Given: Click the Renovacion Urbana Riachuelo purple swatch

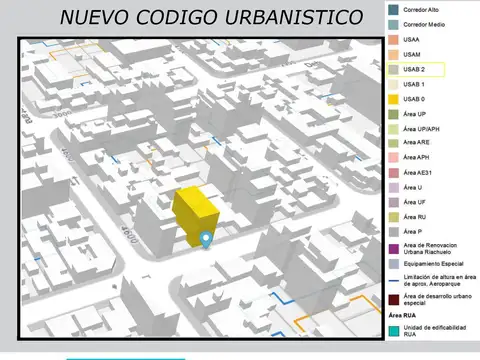Looking at the screenshot, I should [393, 249].
